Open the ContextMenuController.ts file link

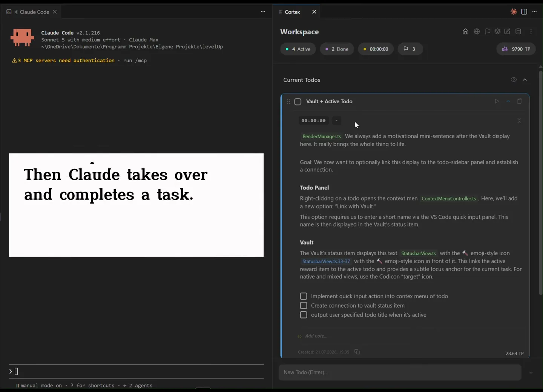(449, 199)
